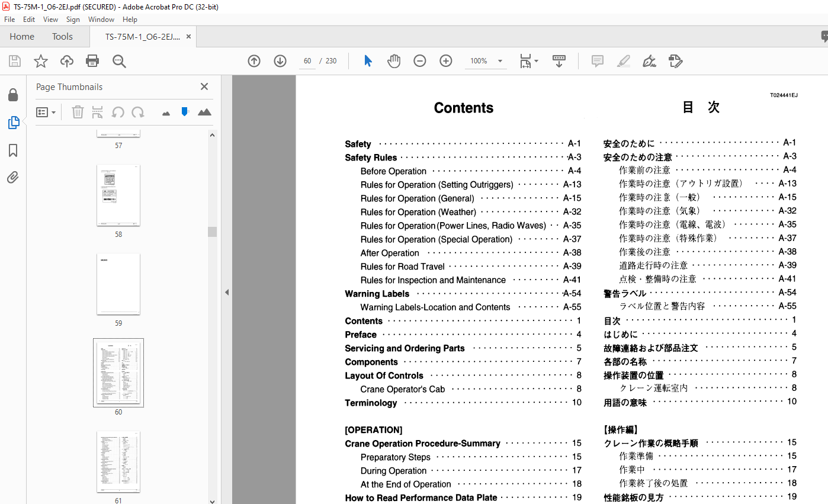This screenshot has width=828, height=504.
Task: Click the Warning Labels contents entry
Action: point(377,294)
